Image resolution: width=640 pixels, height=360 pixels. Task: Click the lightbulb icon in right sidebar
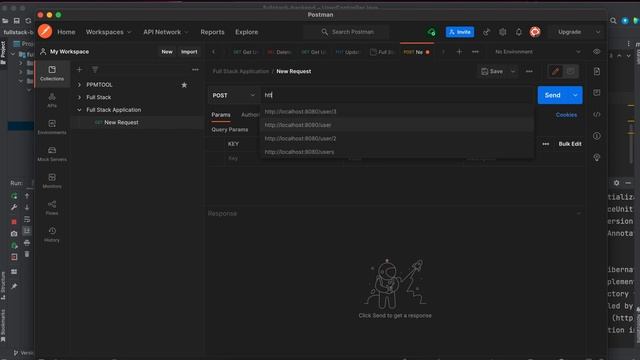coord(597,158)
